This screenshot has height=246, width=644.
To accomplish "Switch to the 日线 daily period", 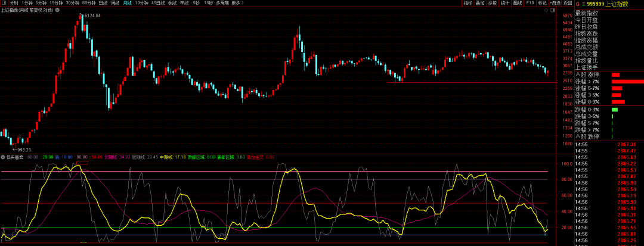I will pyautogui.click(x=103, y=3).
